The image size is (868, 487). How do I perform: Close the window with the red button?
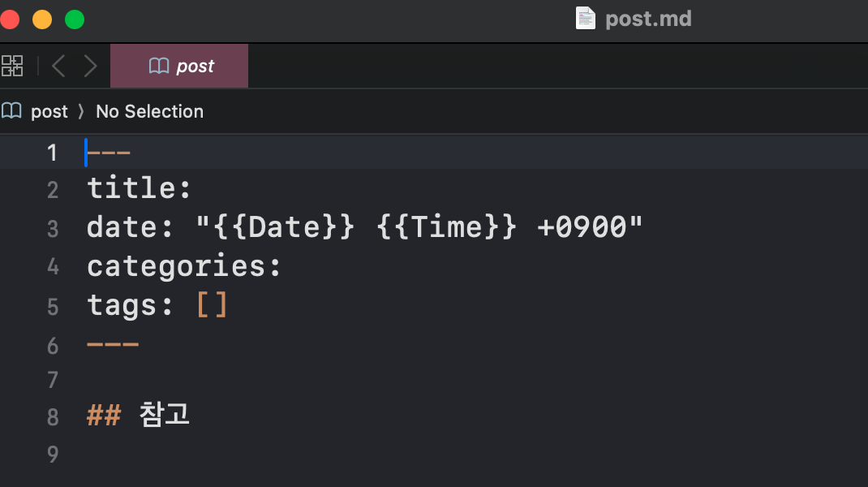point(8,19)
